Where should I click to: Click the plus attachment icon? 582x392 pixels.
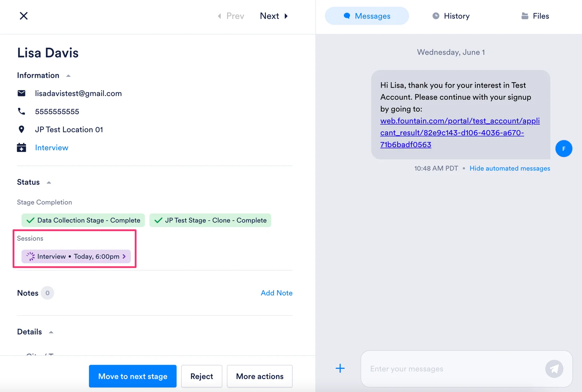pos(340,368)
